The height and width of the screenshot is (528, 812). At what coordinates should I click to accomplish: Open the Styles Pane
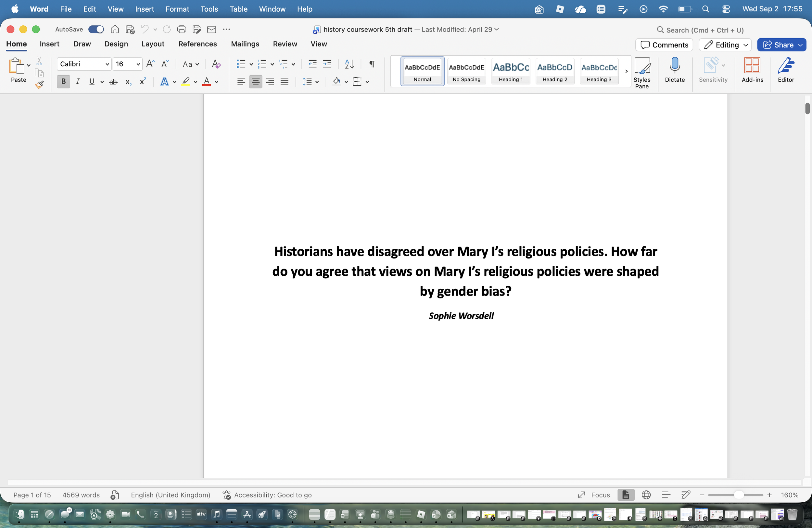642,73
